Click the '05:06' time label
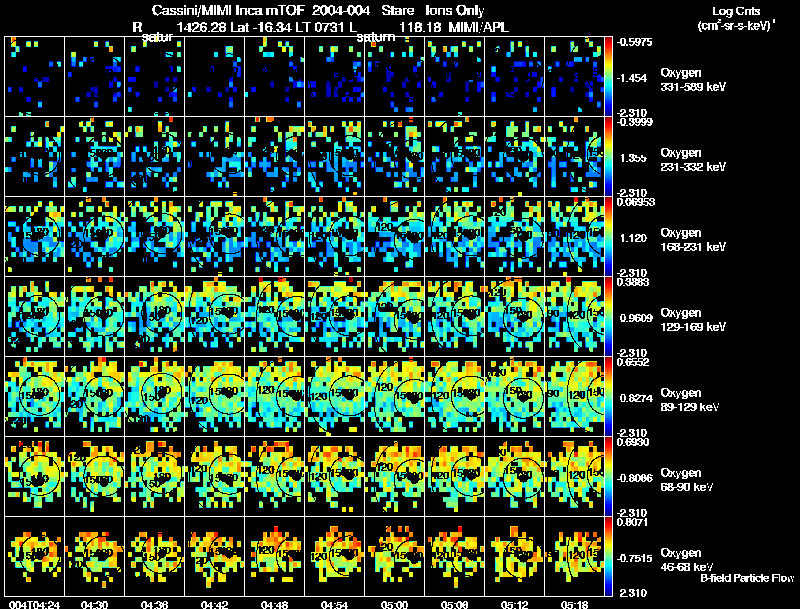Viewport: 800px width, 609px height. tap(455, 605)
